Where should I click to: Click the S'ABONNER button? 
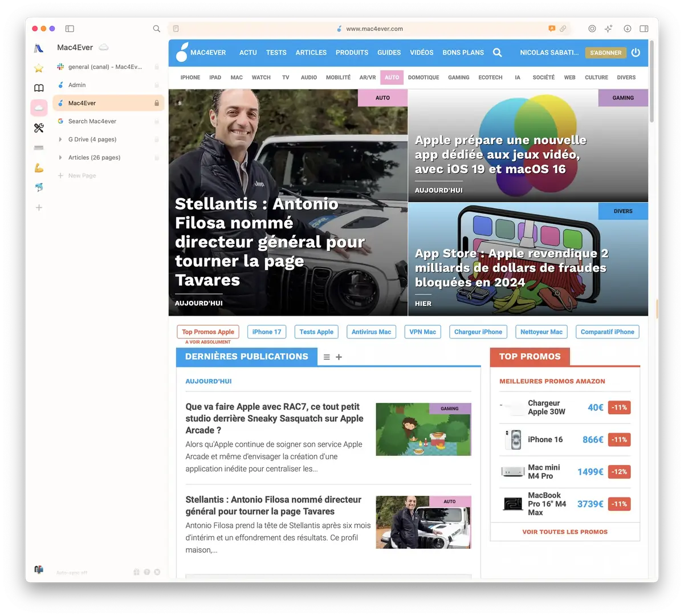(x=605, y=52)
